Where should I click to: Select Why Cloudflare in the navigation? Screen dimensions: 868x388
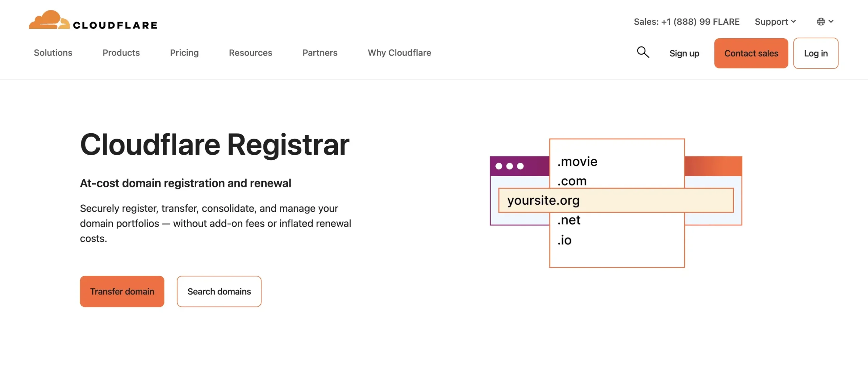pyautogui.click(x=399, y=53)
